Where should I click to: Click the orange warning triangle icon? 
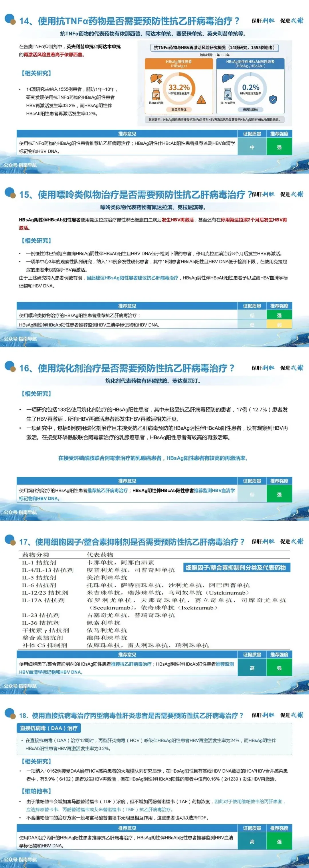(x=201, y=99)
